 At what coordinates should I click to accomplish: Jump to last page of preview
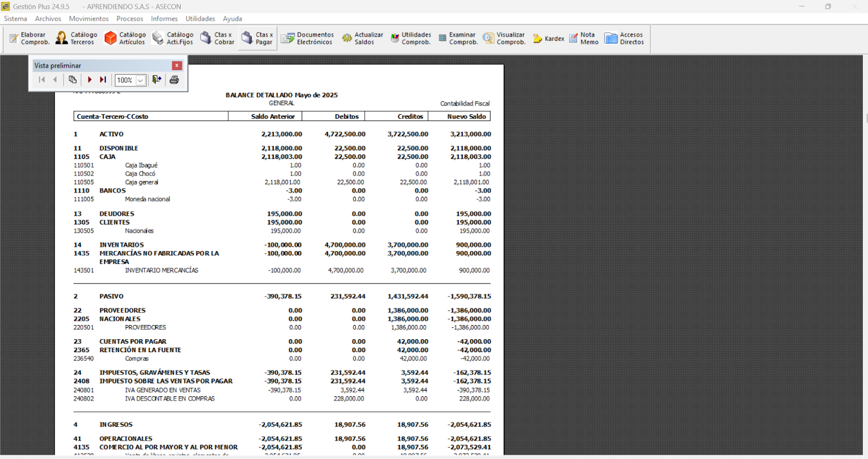(x=103, y=80)
